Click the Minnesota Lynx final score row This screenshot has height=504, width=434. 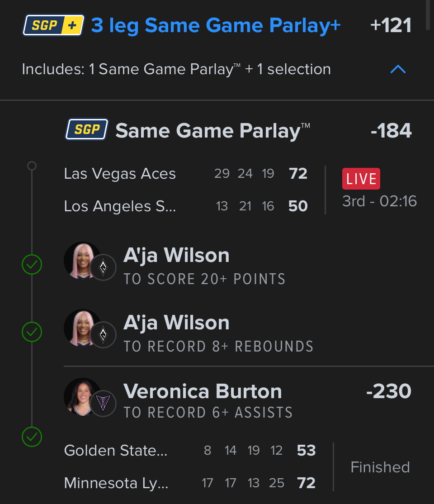190,483
